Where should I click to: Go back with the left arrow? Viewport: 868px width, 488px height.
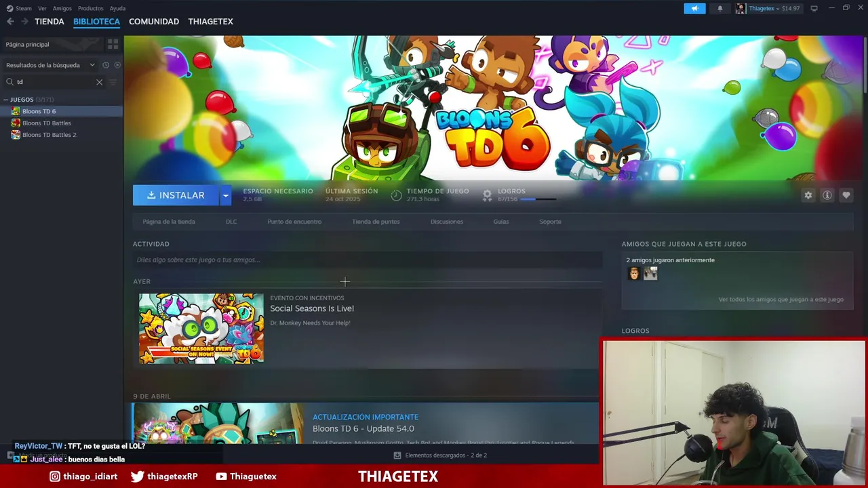[x=10, y=22]
